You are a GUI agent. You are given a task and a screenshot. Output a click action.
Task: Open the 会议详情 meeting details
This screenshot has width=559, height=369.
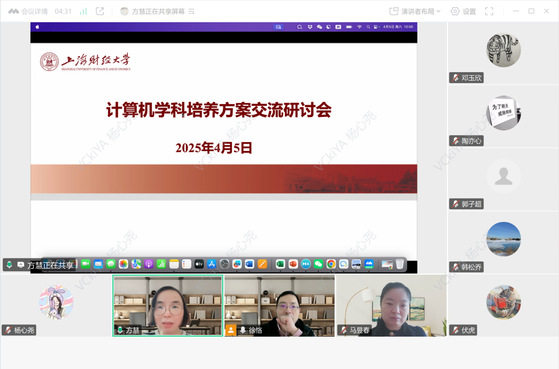[x=28, y=11]
